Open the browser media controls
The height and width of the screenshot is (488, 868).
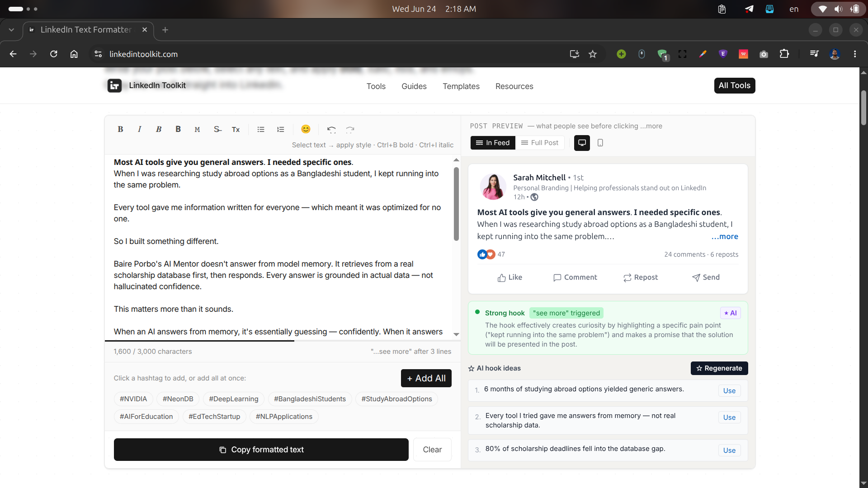814,54
